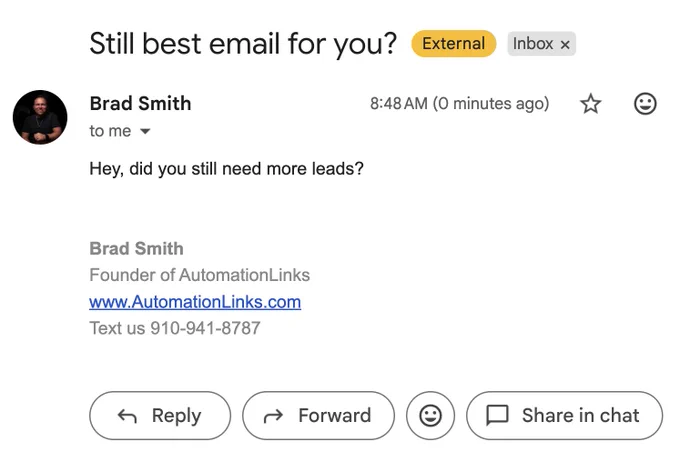The width and height of the screenshot is (680, 462).
Task: Click the forward arrow icon
Action: 273,416
